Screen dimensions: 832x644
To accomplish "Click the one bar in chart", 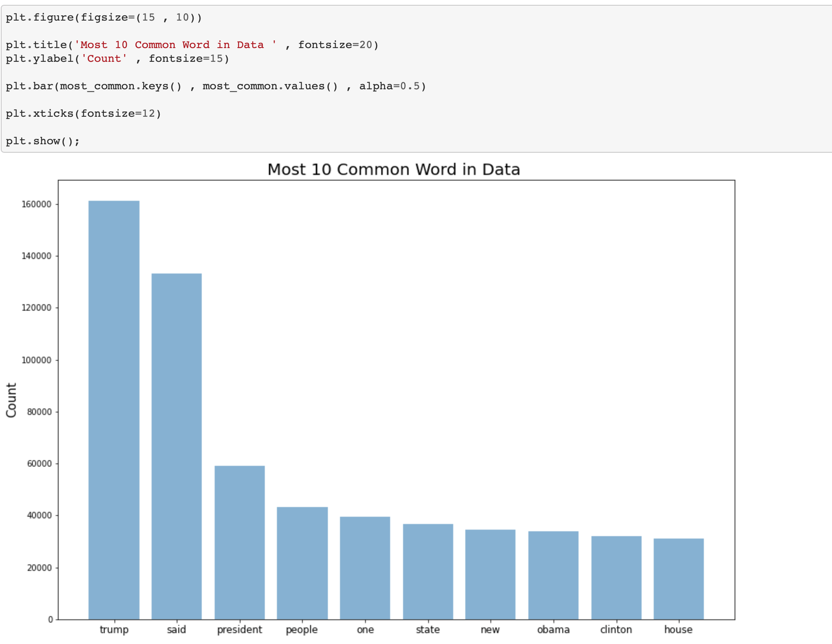I will (x=365, y=568).
